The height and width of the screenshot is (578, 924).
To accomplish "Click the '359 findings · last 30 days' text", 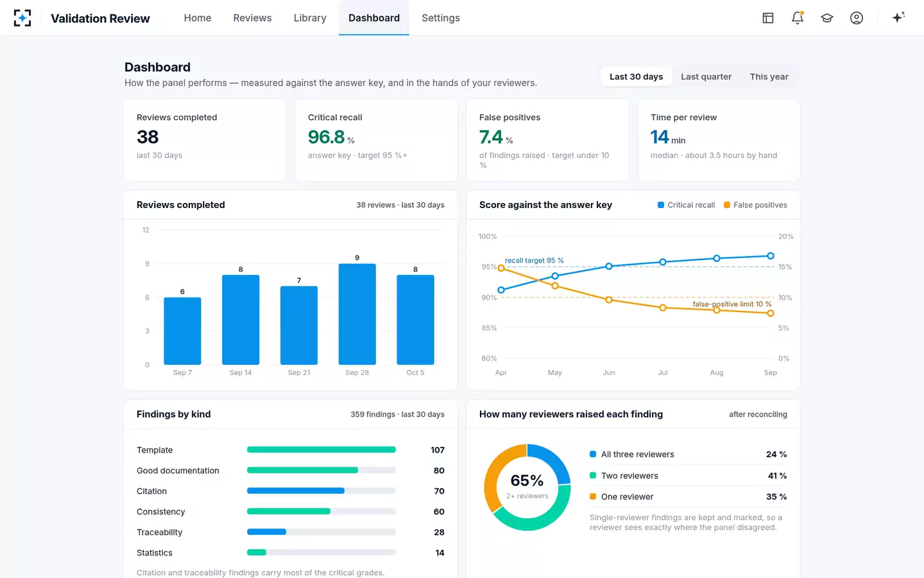I will pos(397,414).
